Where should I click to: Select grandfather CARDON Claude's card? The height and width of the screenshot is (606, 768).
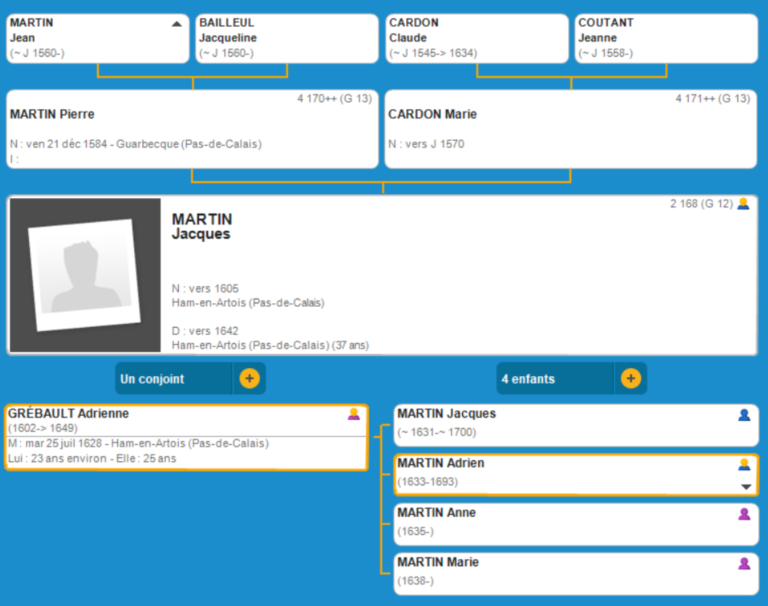[477, 38]
